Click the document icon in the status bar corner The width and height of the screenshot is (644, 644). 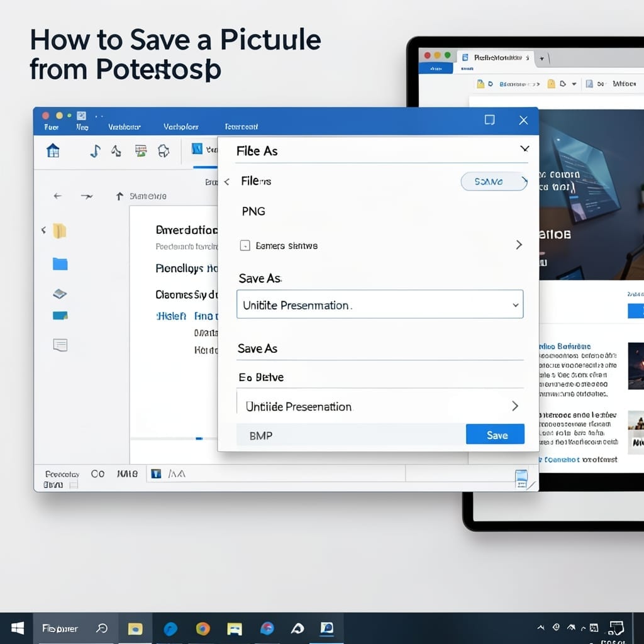coord(521,479)
